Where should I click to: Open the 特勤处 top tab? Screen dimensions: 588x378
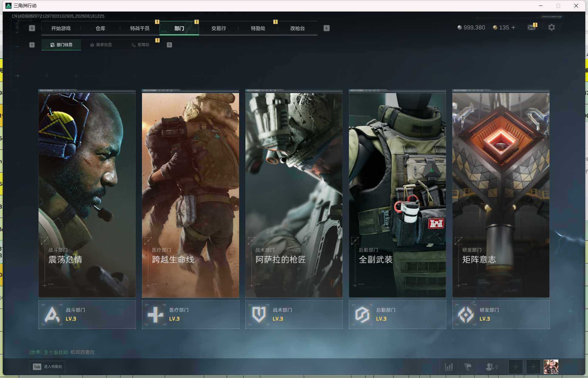click(258, 28)
